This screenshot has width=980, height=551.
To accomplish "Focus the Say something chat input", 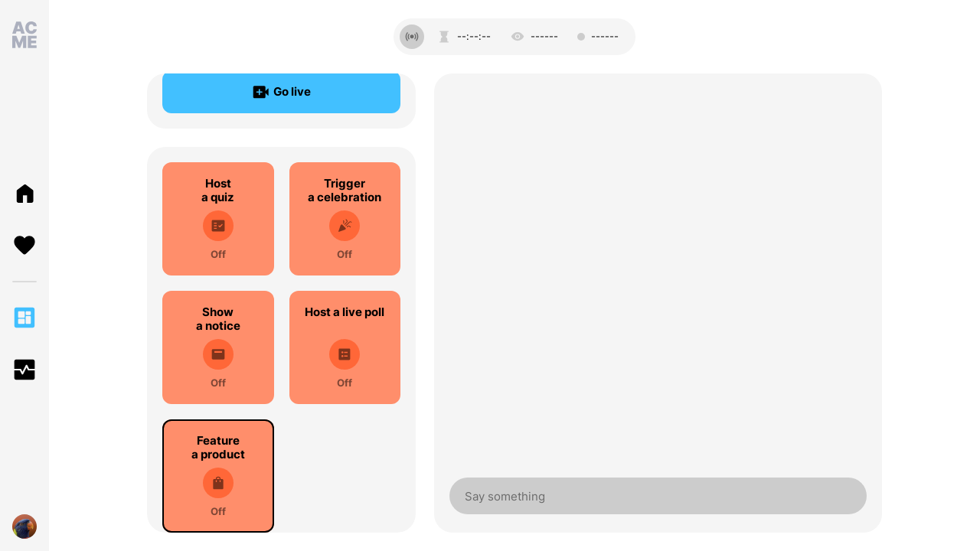I will click(658, 496).
